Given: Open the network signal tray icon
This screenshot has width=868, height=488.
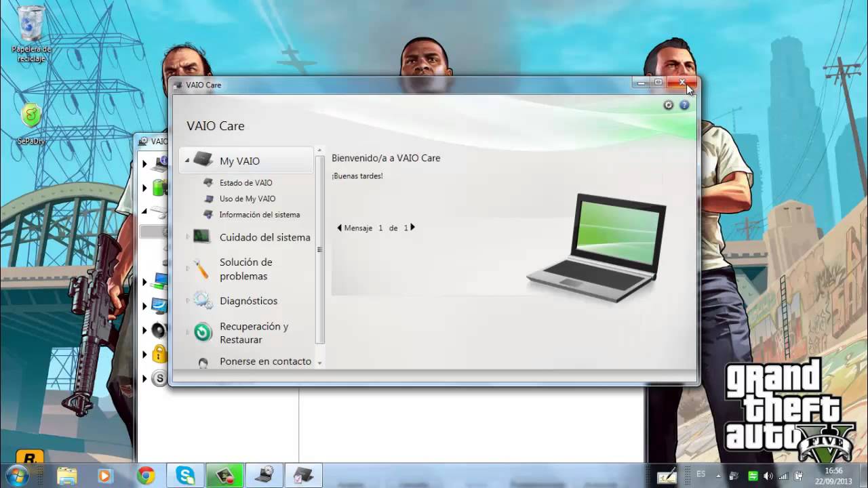Looking at the screenshot, I should (x=784, y=476).
